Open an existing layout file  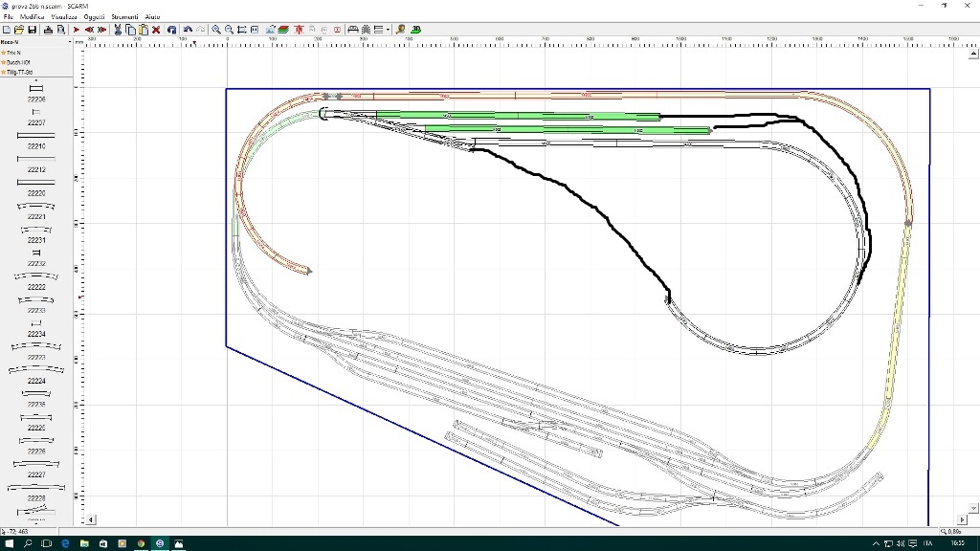[19, 30]
